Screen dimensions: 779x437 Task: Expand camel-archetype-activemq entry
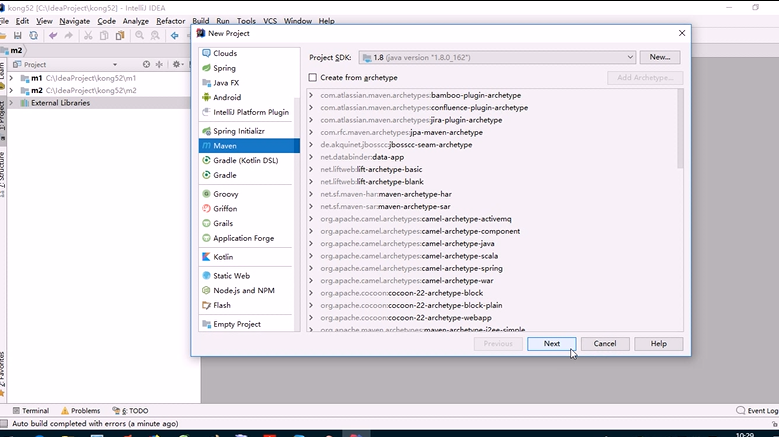(x=311, y=219)
